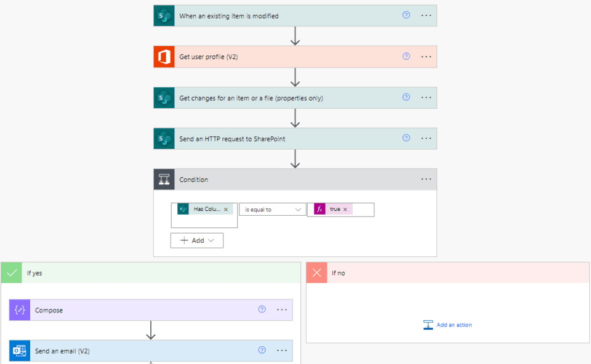591x364 pixels.
Task: Click the green checkmark 'If yes' icon
Action: click(x=11, y=273)
